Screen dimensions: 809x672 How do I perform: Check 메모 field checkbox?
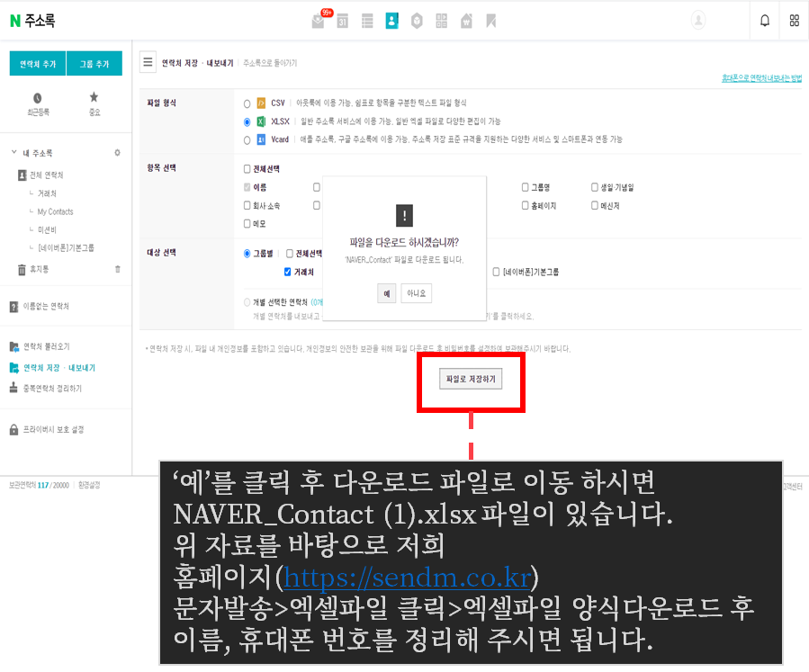247,223
